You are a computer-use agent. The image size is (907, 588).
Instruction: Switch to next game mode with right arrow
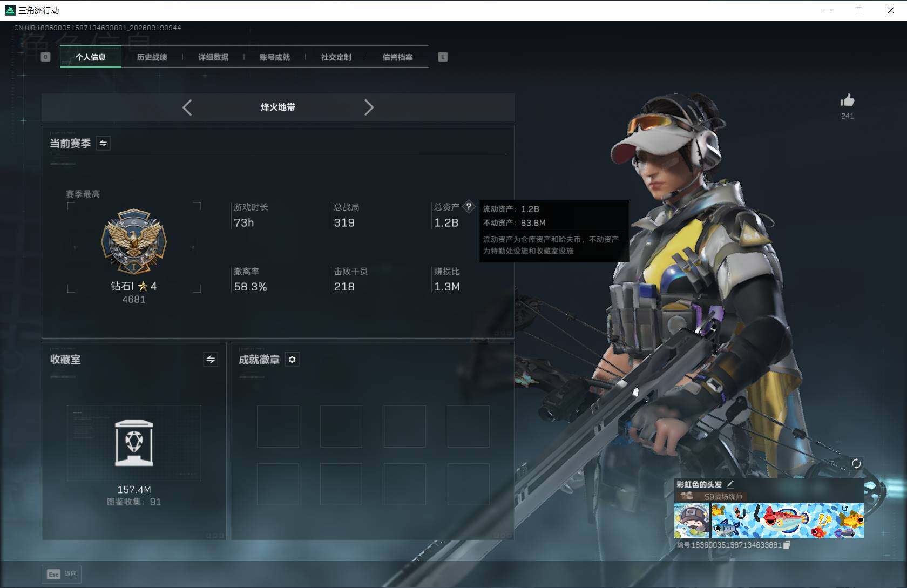(369, 107)
